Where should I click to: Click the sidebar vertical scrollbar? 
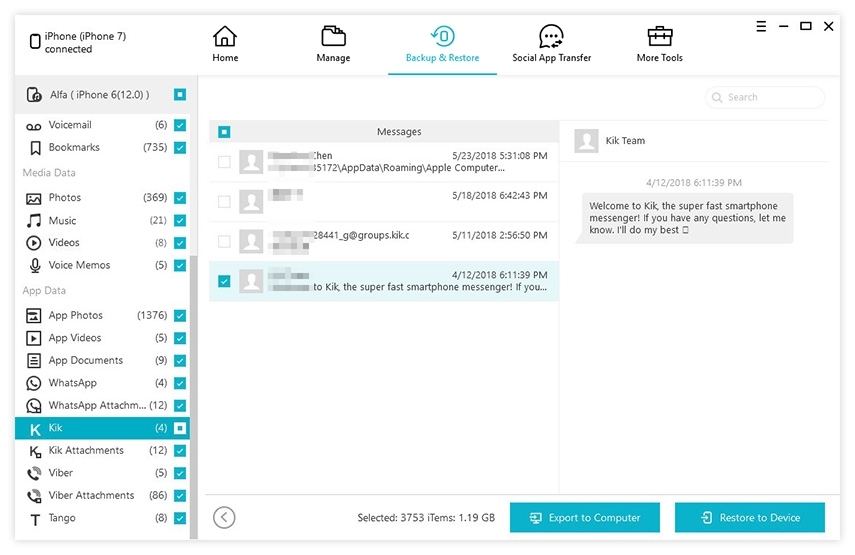point(194,397)
